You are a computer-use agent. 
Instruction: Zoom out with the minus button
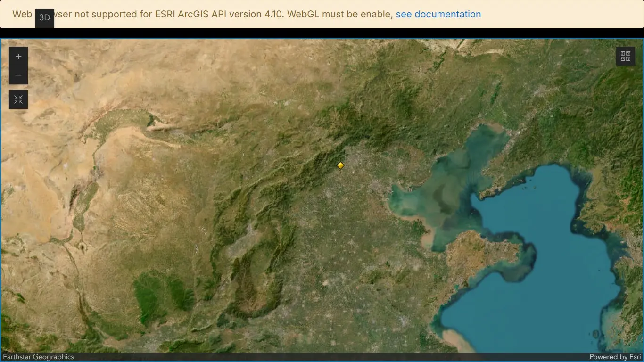pos(18,75)
